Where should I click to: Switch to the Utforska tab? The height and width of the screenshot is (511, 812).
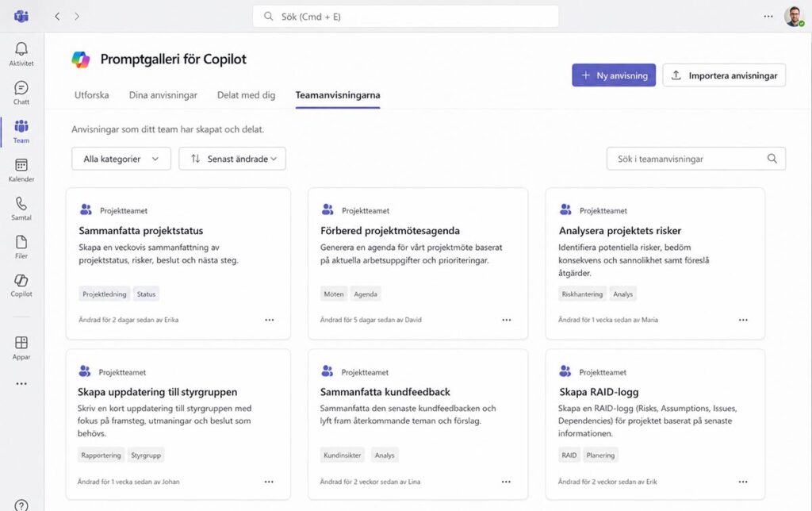pos(92,95)
